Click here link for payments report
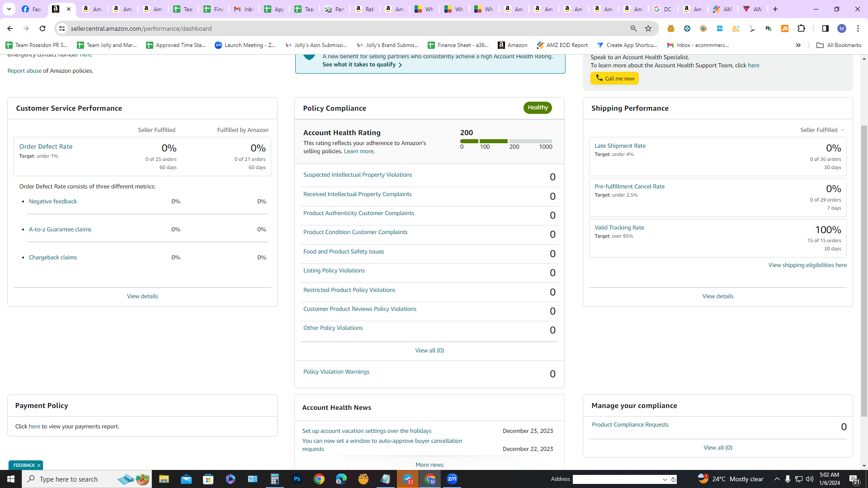 click(34, 427)
